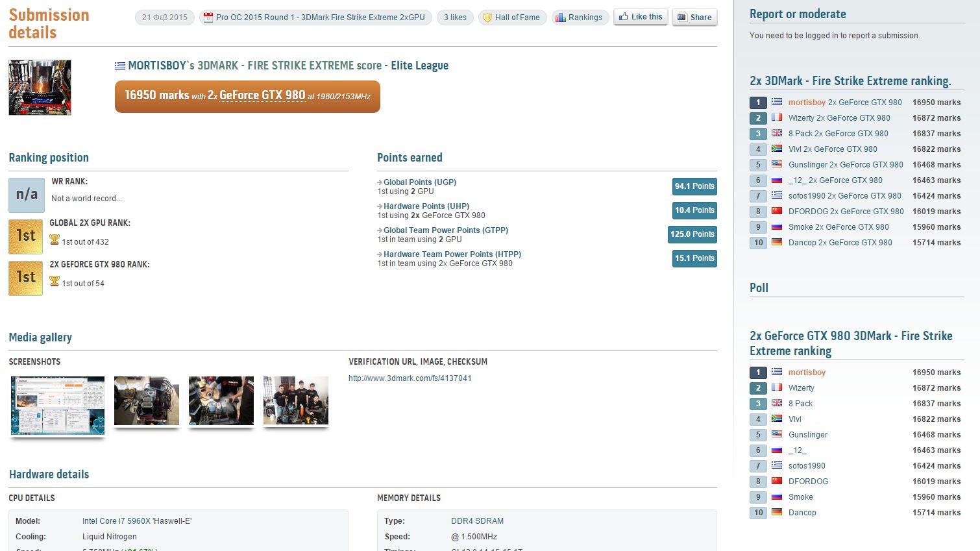The height and width of the screenshot is (551, 980).
Task: Expand Global Points (UGP) entry
Action: click(419, 182)
